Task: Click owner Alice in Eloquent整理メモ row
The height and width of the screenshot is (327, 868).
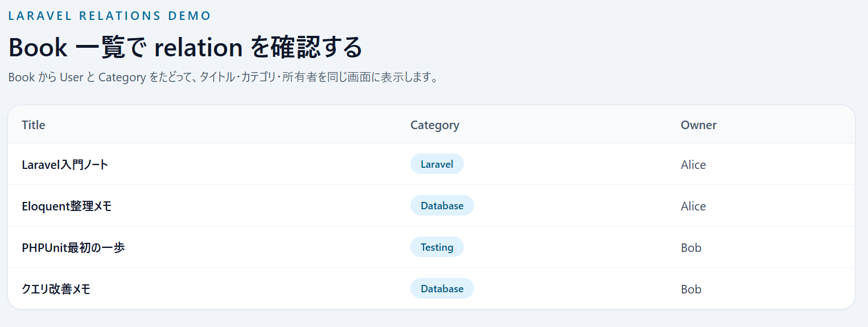Action: coord(693,206)
